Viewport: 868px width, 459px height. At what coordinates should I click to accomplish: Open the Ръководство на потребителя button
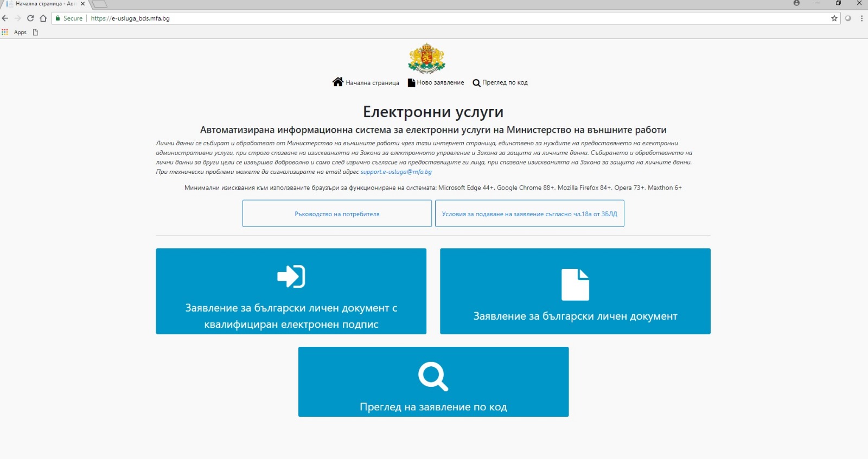337,214
